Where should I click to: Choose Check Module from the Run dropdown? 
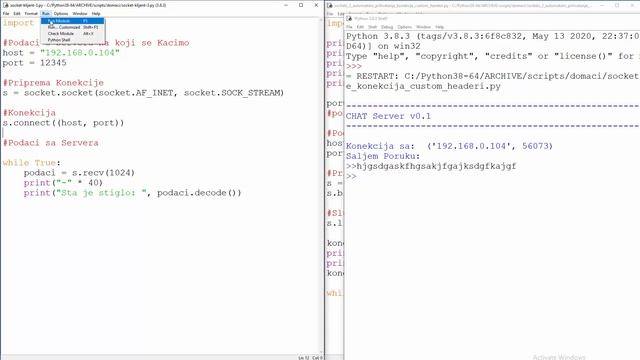[72, 33]
